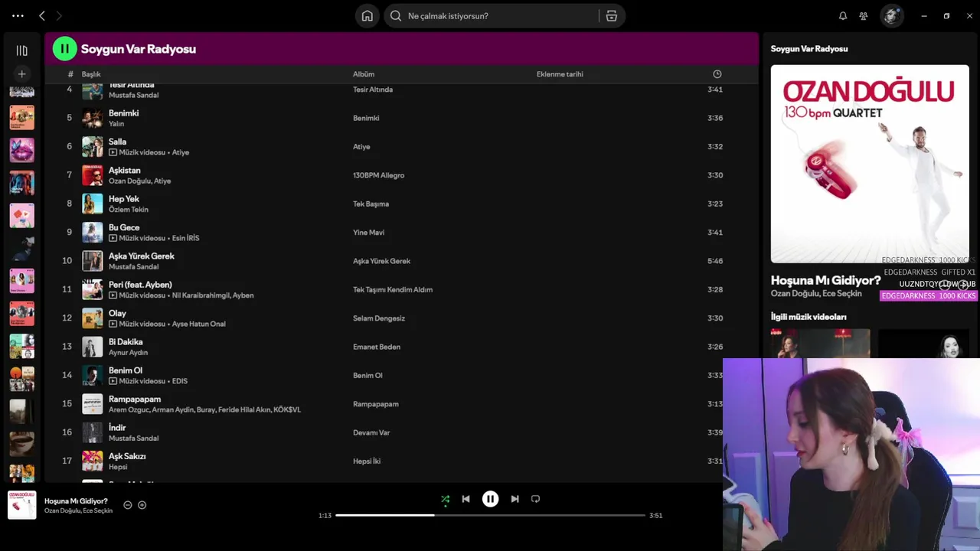Add song to Liked with plus icon

point(142,505)
